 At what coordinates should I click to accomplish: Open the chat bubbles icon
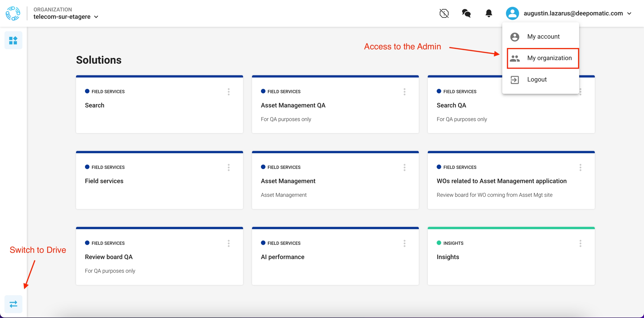466,13
